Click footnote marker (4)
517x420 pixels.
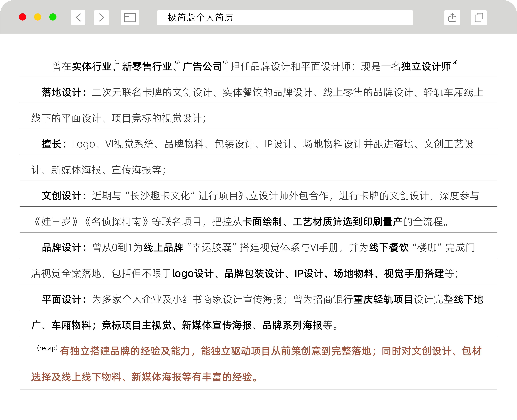coord(455,62)
